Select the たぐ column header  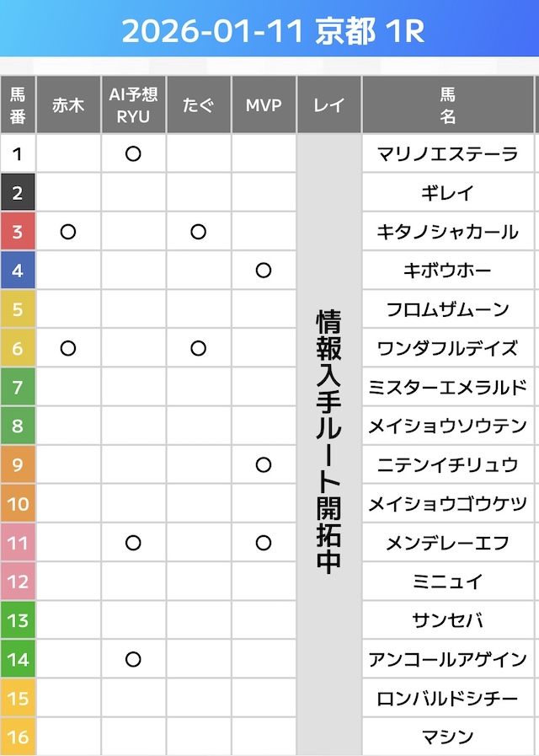click(198, 105)
